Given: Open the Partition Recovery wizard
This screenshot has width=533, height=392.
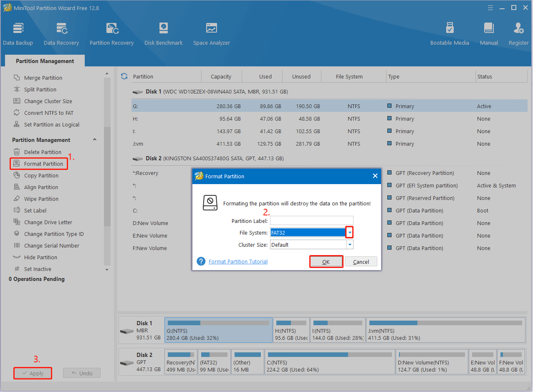Looking at the screenshot, I should (x=111, y=34).
